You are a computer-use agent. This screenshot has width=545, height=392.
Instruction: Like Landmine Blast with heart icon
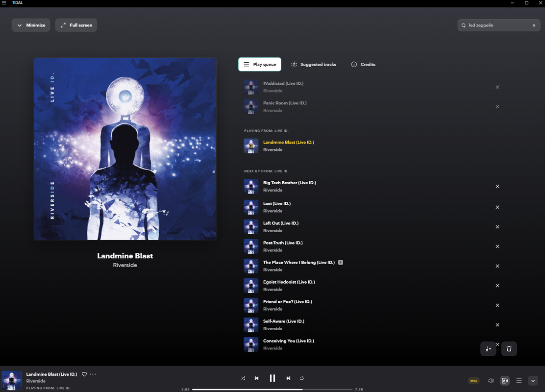point(84,374)
